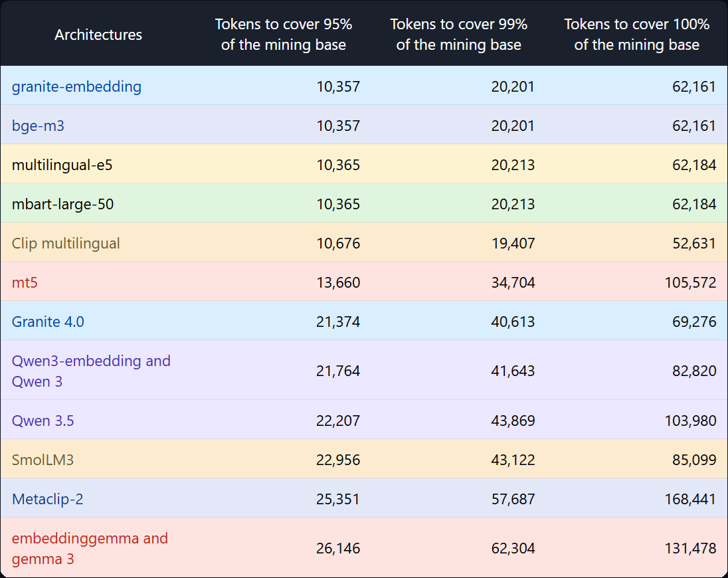Select the 43,869 value for Qwen 3.5
Screen dimensions: 728x578
pos(513,421)
